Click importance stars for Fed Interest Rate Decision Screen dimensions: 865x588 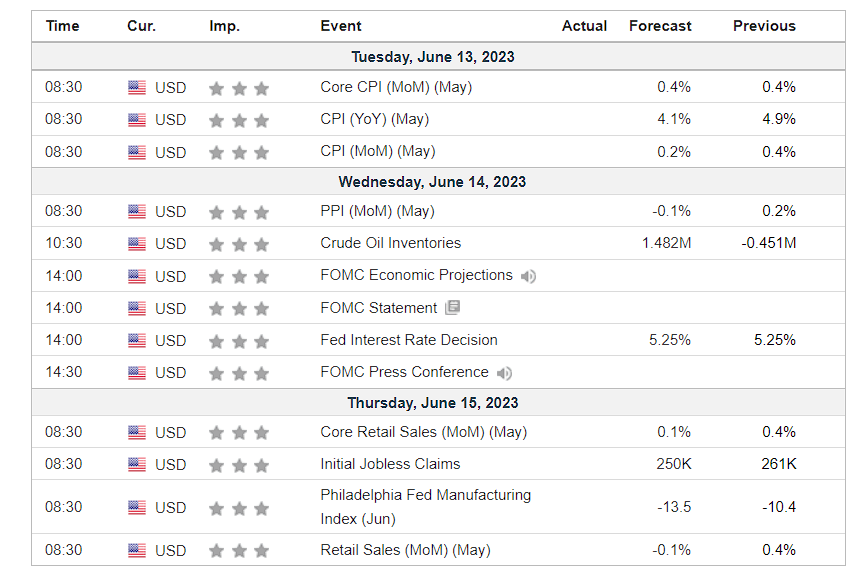click(x=239, y=341)
